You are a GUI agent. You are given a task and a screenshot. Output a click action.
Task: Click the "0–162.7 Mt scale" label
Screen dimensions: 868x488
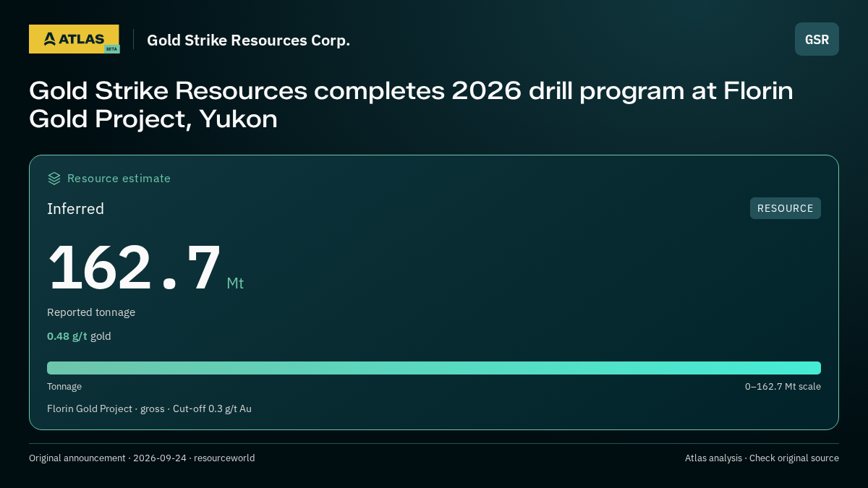coord(783,387)
